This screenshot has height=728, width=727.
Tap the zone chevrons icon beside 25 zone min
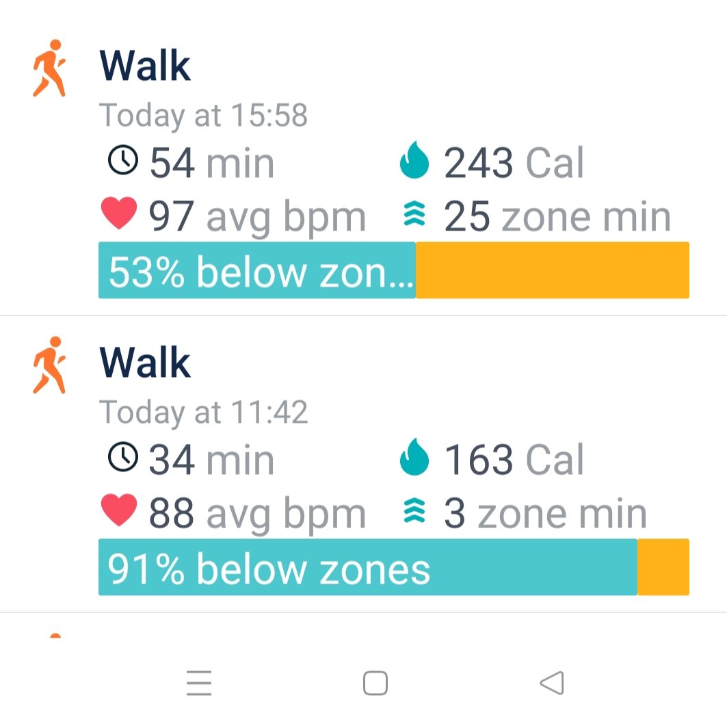(x=414, y=216)
